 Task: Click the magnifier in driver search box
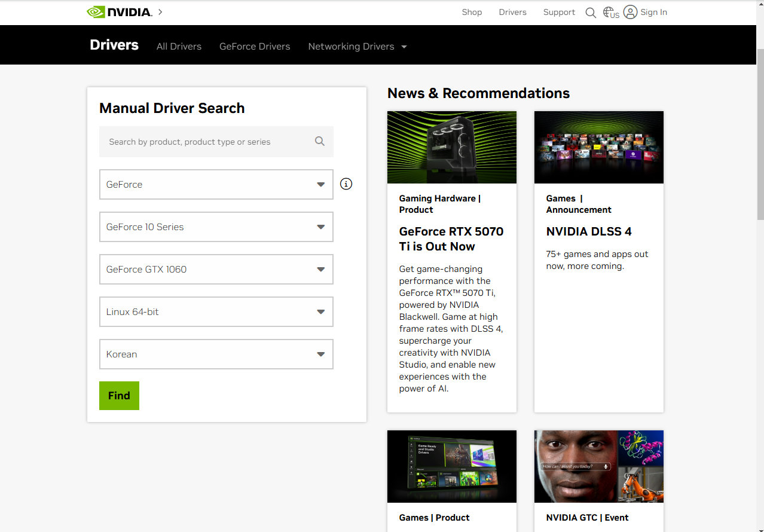(320, 141)
